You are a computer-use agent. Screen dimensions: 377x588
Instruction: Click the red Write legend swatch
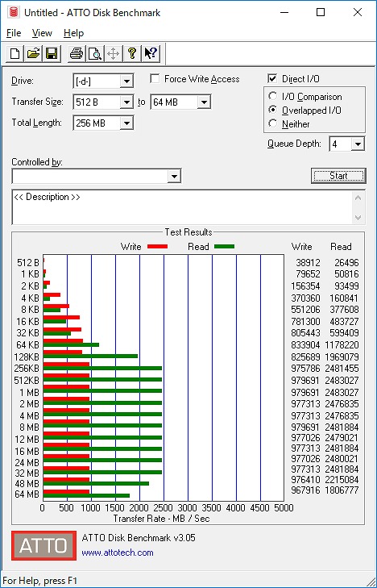(157, 246)
